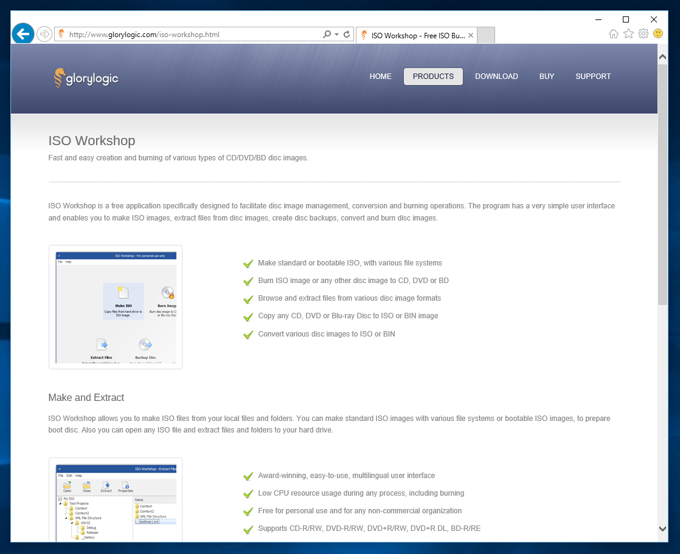Click the site favicon in address bar
The image size is (680, 554).
coord(61,34)
